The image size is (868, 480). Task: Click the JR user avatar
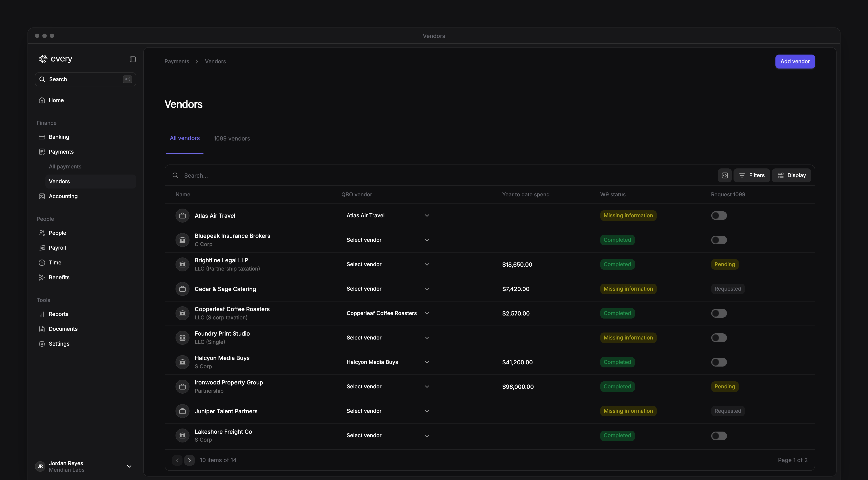pos(40,466)
